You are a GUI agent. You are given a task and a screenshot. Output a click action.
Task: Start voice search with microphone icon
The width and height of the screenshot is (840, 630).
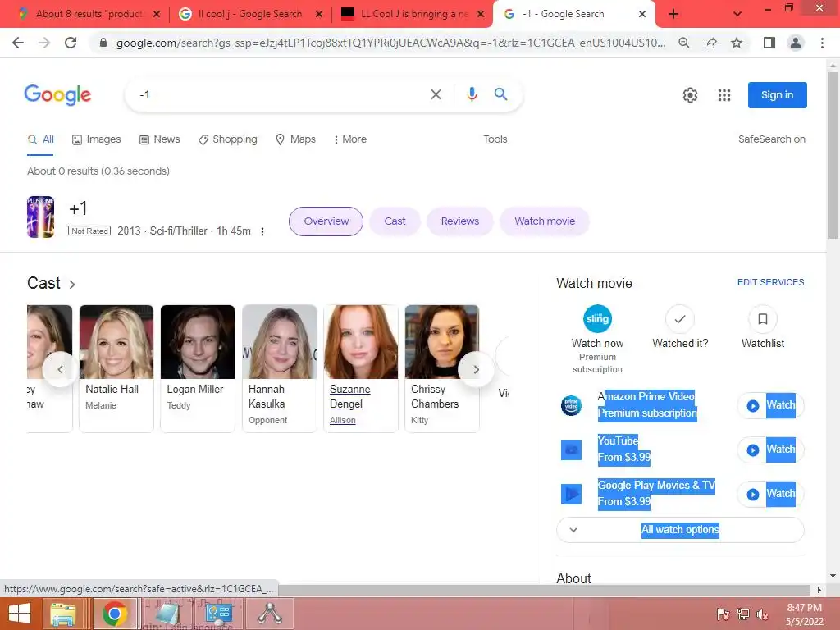point(472,95)
